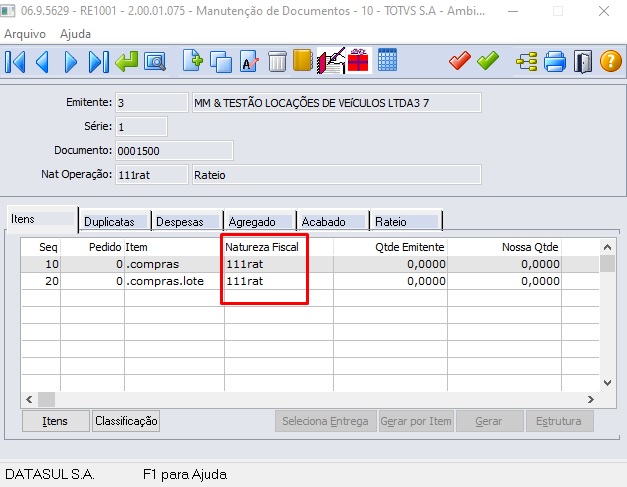Click the Série field

point(141,127)
